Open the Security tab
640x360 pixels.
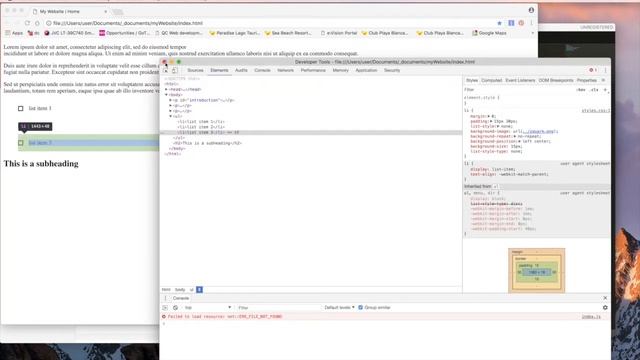point(392,70)
